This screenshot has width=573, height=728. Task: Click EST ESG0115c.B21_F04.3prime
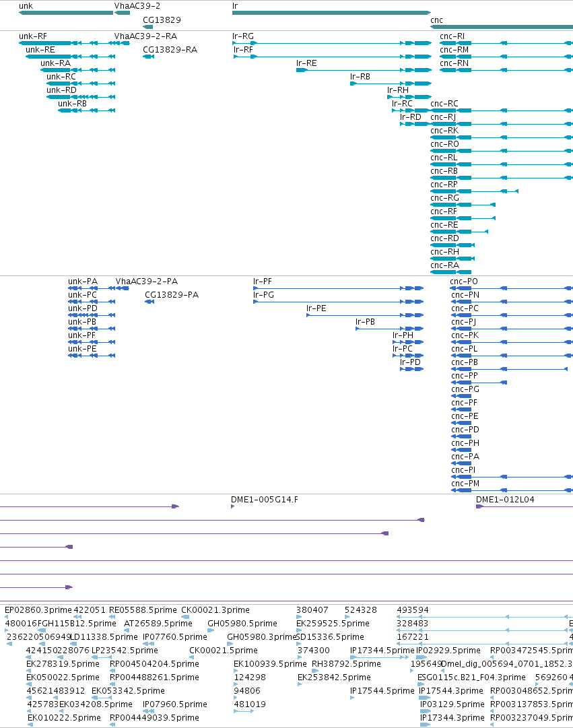(x=471, y=677)
